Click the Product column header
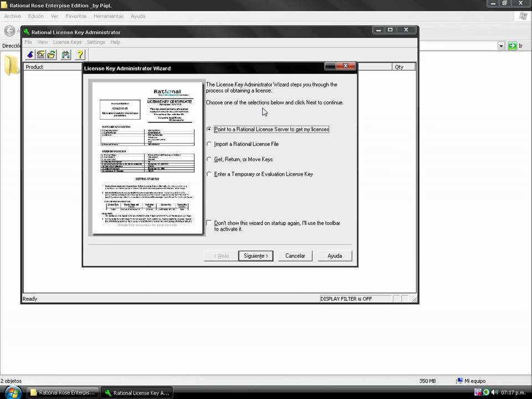532x399 pixels. click(53, 67)
